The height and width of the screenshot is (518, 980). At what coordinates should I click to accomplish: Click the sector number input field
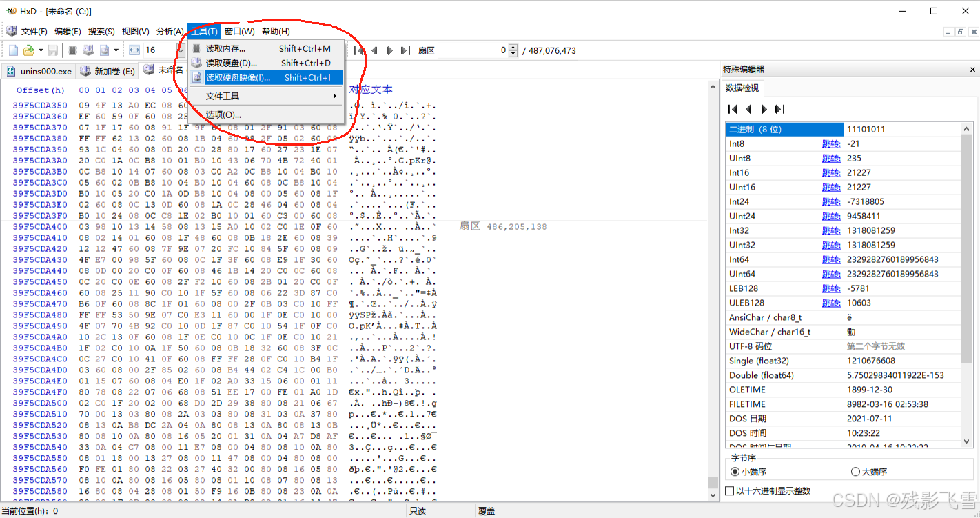pyautogui.click(x=473, y=50)
